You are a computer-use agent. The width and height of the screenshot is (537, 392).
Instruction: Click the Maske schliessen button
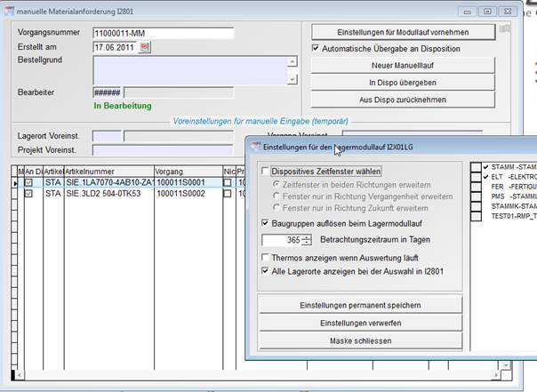360,340
